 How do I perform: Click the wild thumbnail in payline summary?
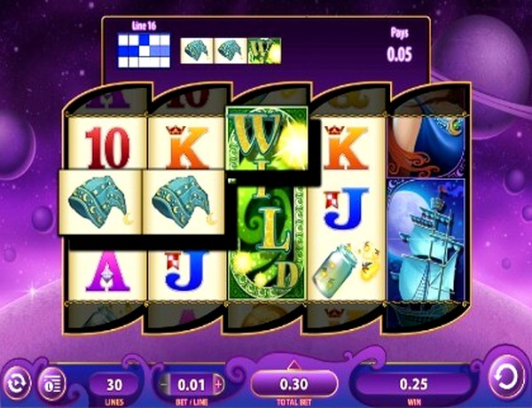264,51
